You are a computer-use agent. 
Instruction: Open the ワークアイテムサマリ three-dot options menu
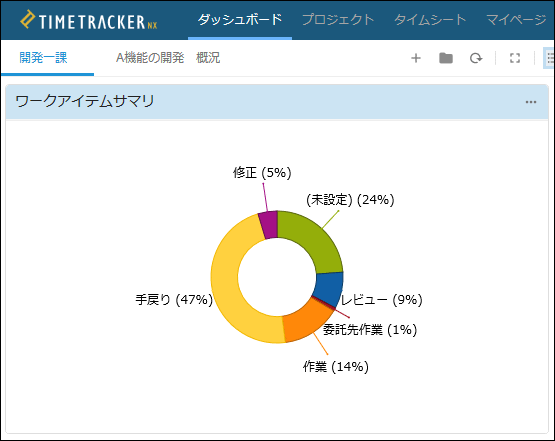[x=531, y=102]
